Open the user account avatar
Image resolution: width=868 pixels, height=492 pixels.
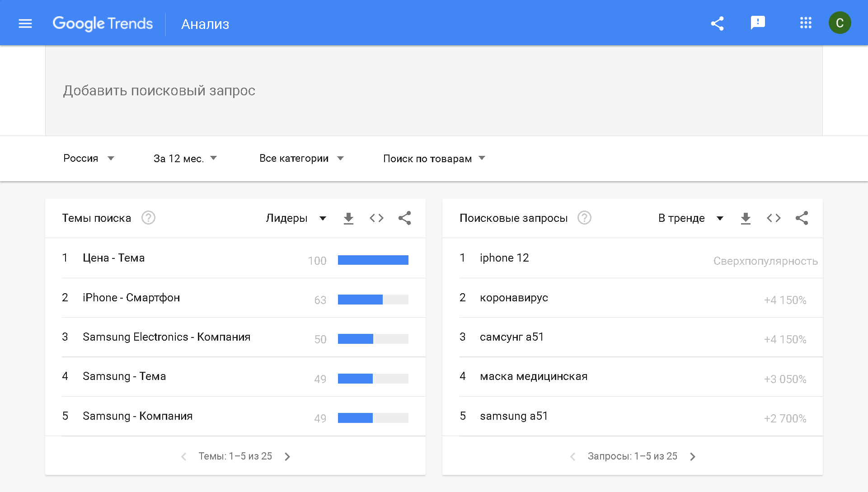pyautogui.click(x=840, y=23)
